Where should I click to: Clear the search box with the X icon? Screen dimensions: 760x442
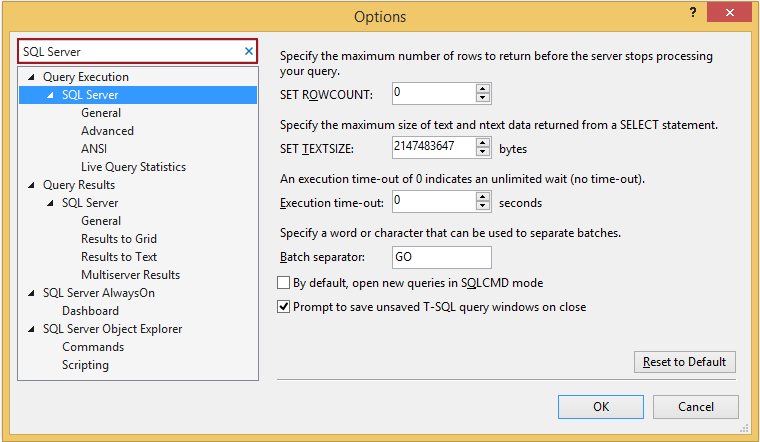click(x=248, y=51)
